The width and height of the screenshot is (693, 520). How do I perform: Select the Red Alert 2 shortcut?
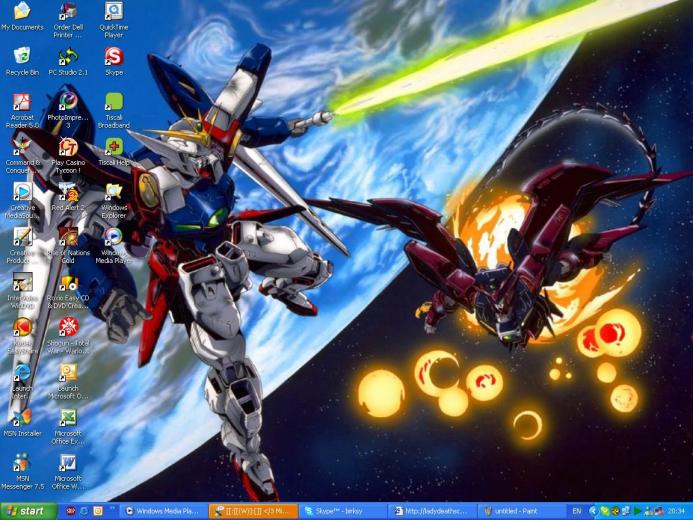68,197
